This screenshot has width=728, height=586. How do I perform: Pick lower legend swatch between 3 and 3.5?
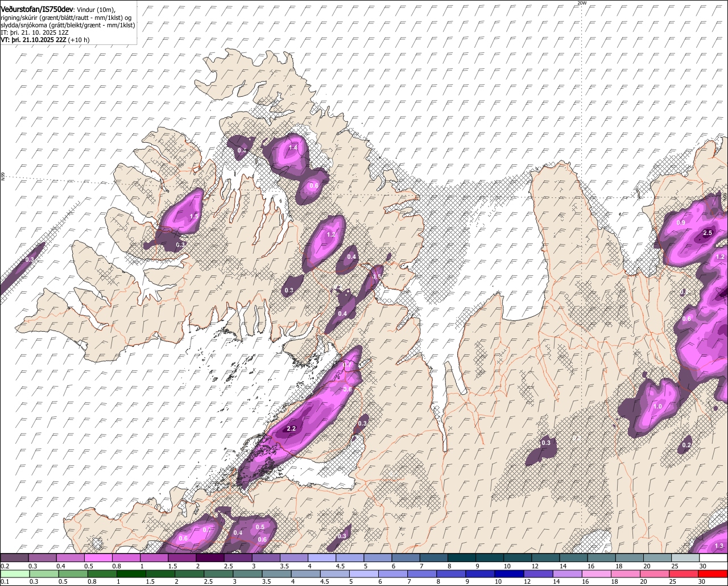point(247,573)
